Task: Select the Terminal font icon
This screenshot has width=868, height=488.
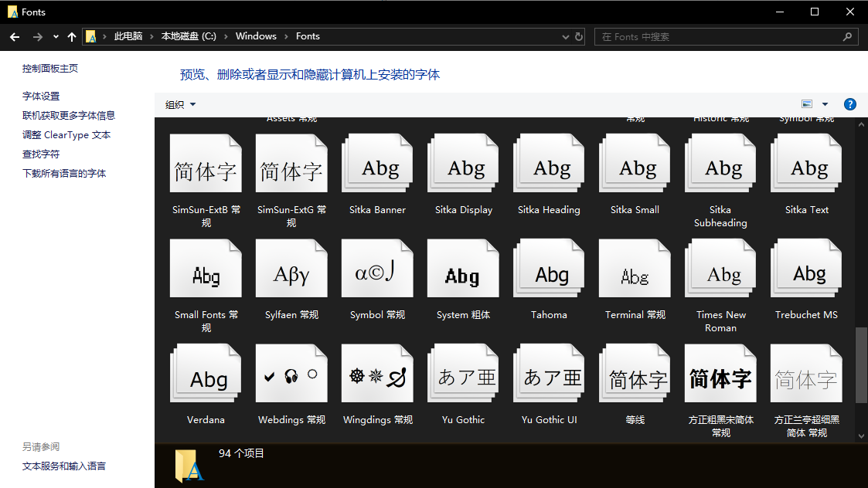Action: 635,269
